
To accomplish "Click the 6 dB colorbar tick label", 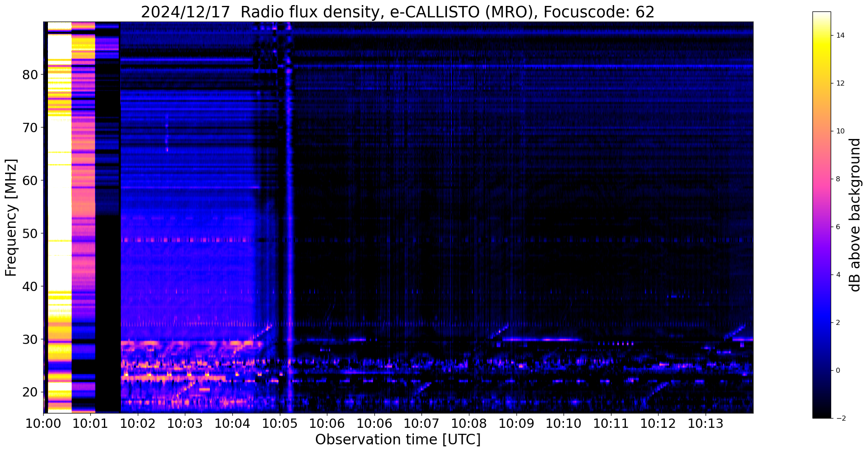I will tap(837, 227).
